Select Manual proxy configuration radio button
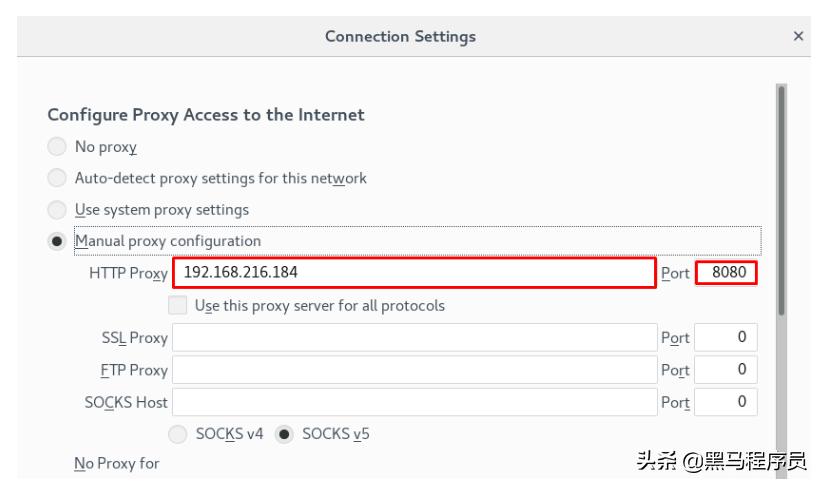Viewport: 821px width, 485px height. [58, 242]
